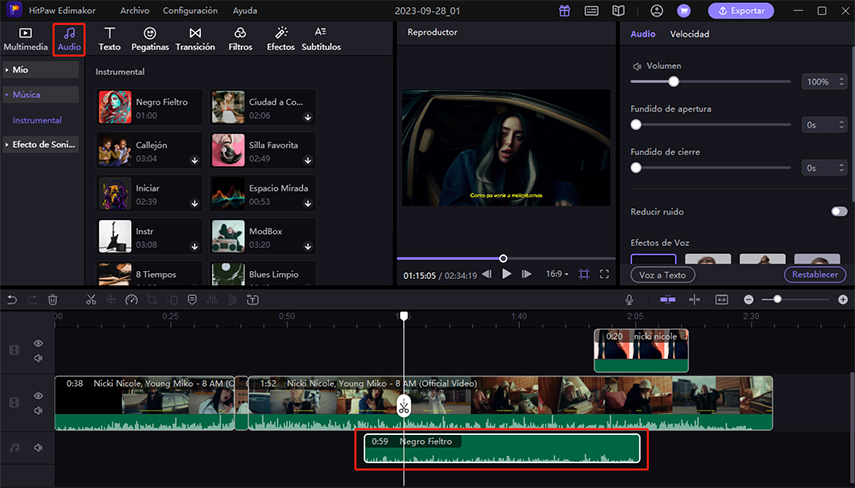The image size is (855, 488).
Task: Open the Ayuda menu
Action: (245, 10)
